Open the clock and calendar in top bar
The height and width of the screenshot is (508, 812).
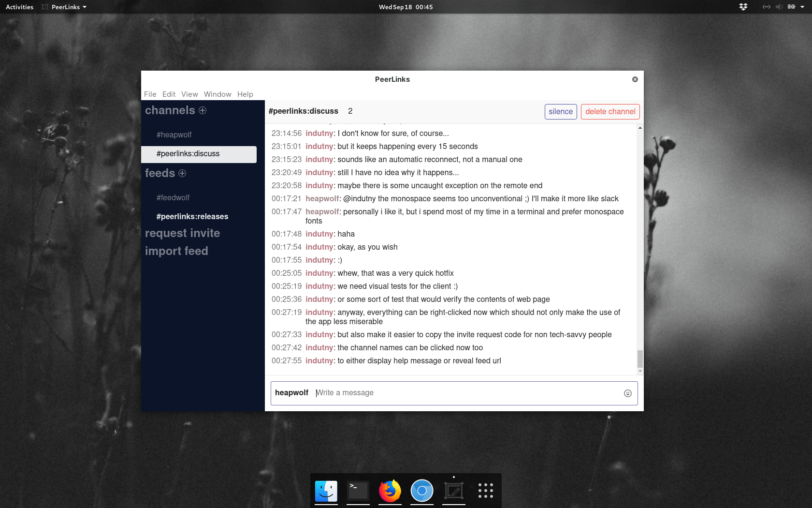click(406, 7)
